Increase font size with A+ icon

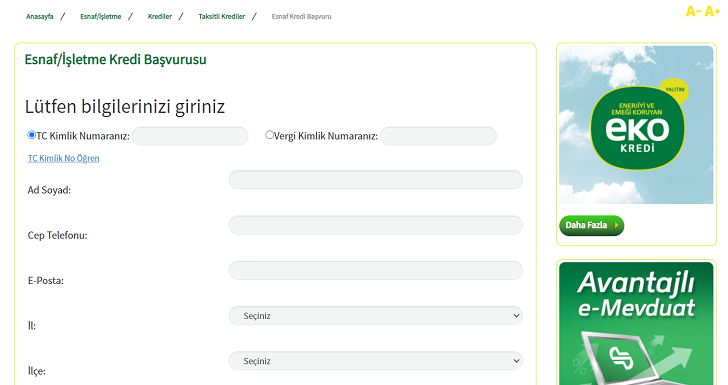[712, 11]
